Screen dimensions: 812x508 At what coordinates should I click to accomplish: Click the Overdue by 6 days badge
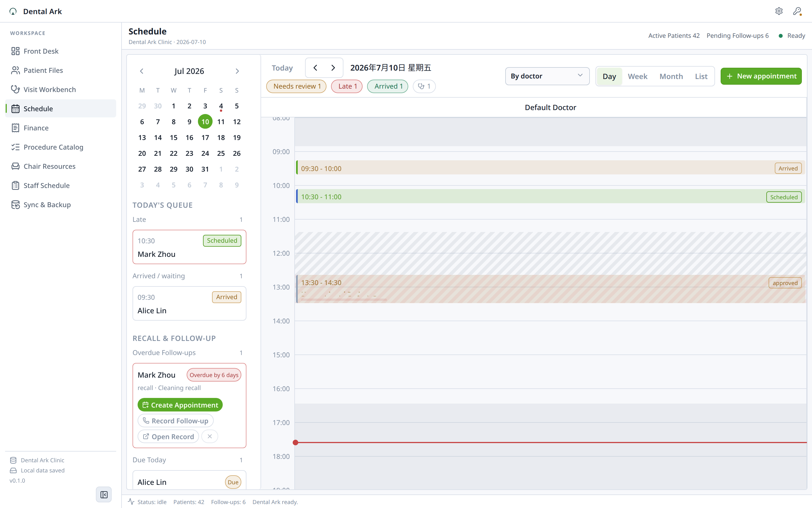tap(214, 375)
